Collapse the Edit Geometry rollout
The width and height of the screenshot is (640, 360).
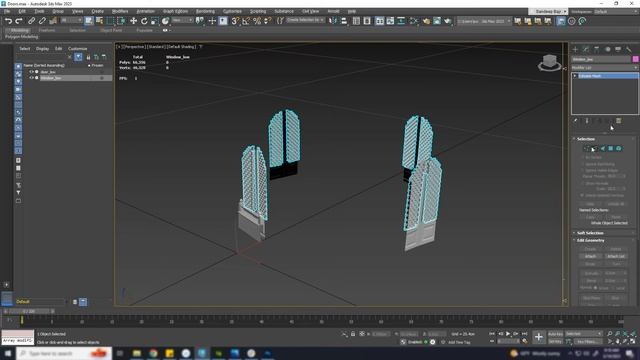[591, 240]
